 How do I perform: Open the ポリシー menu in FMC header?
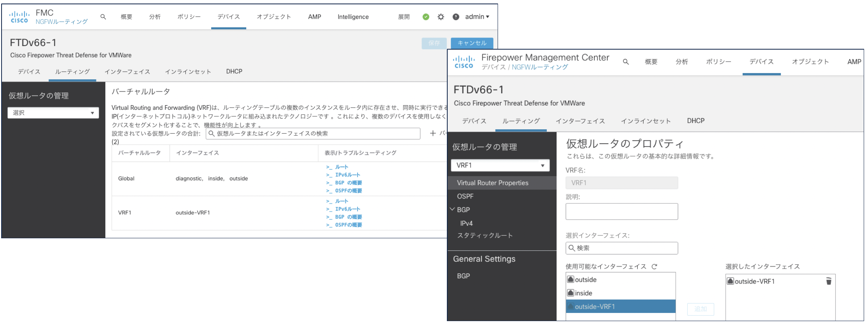click(189, 17)
